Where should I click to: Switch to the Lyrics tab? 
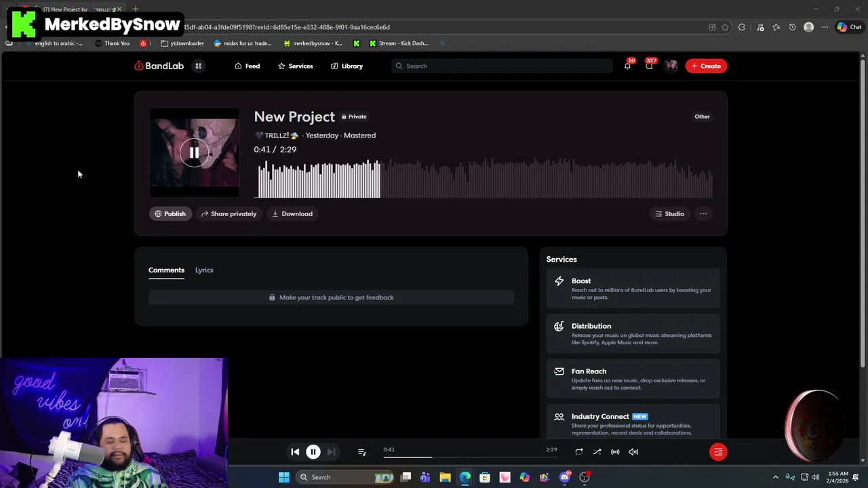(204, 270)
